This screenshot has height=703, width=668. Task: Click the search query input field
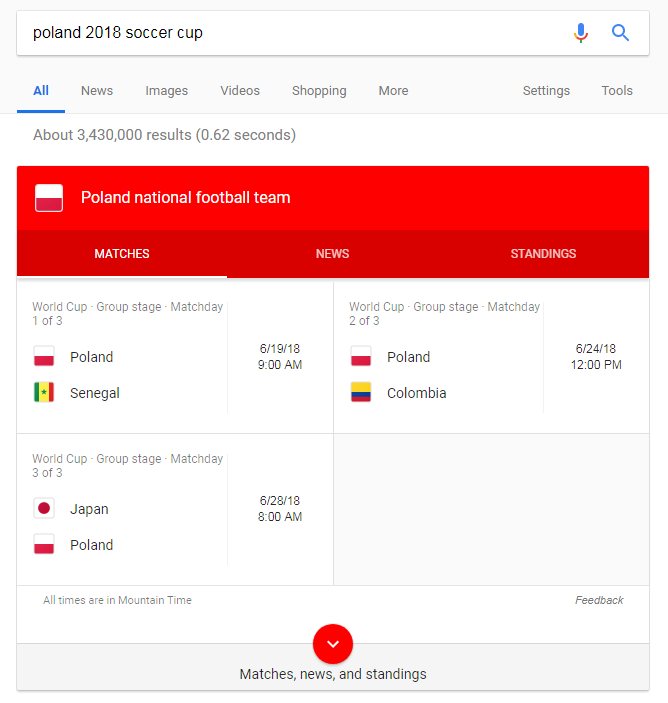pyautogui.click(x=291, y=33)
